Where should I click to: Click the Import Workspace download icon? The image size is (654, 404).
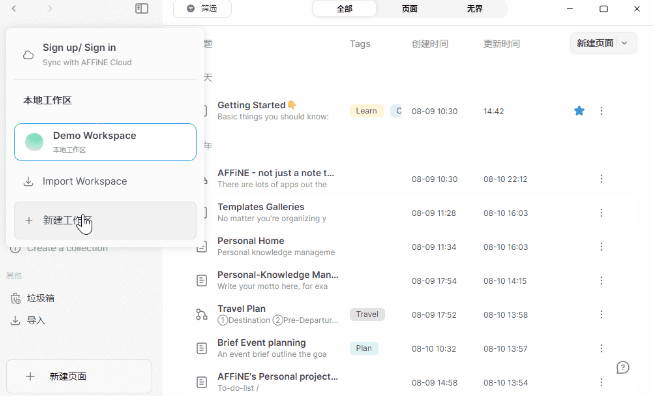click(28, 182)
